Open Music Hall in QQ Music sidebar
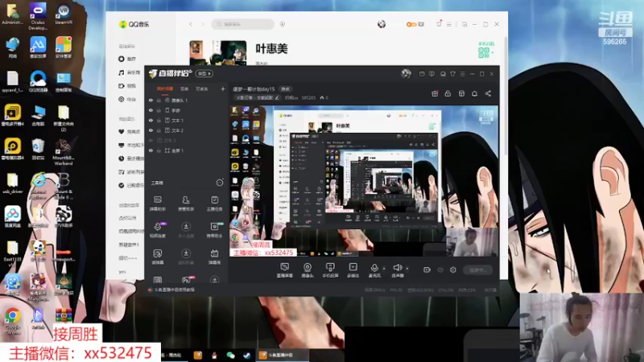This screenshot has width=644, height=362. coord(130,72)
